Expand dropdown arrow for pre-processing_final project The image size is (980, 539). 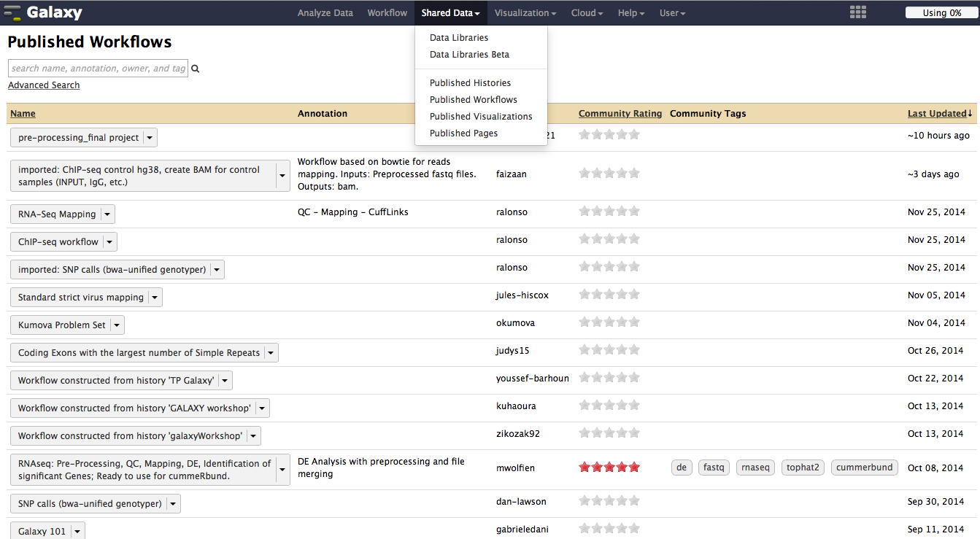coord(150,138)
